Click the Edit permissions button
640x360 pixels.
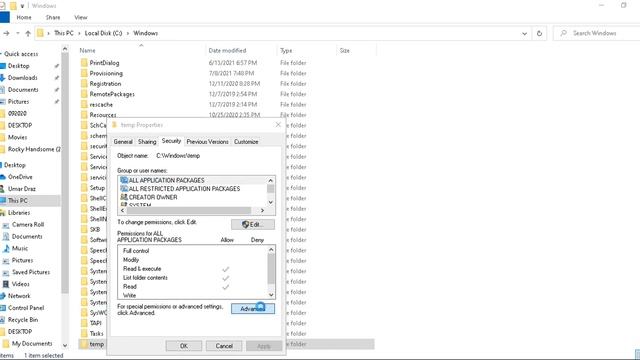tap(253, 224)
